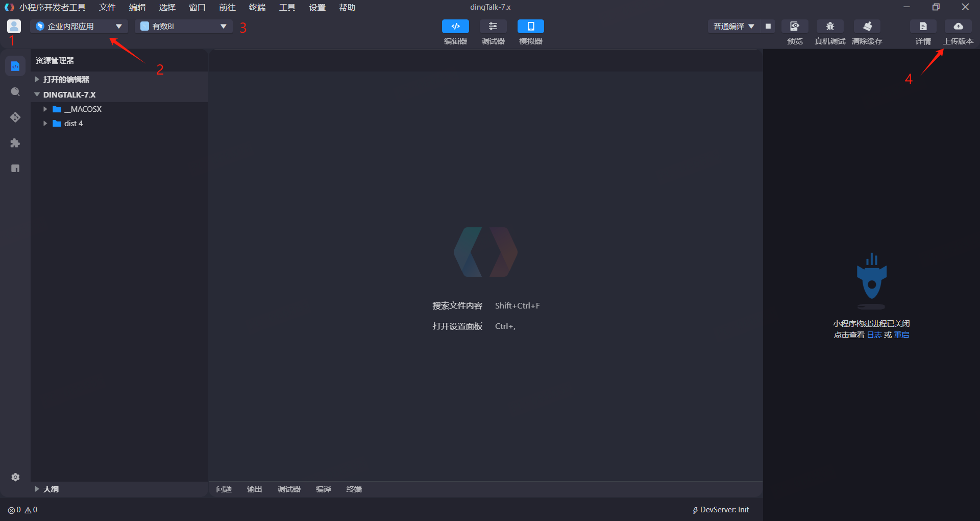980x521 pixels.
Task: Toggle the 编辑器 editor panel
Action: (x=455, y=27)
